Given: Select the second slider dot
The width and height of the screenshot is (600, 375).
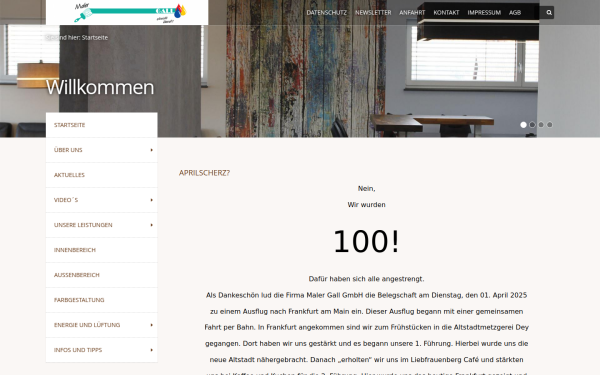Looking at the screenshot, I should coord(532,125).
